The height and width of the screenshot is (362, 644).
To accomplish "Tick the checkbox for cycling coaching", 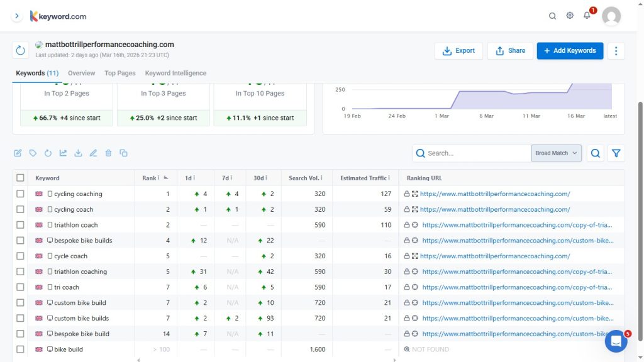I will (x=21, y=194).
